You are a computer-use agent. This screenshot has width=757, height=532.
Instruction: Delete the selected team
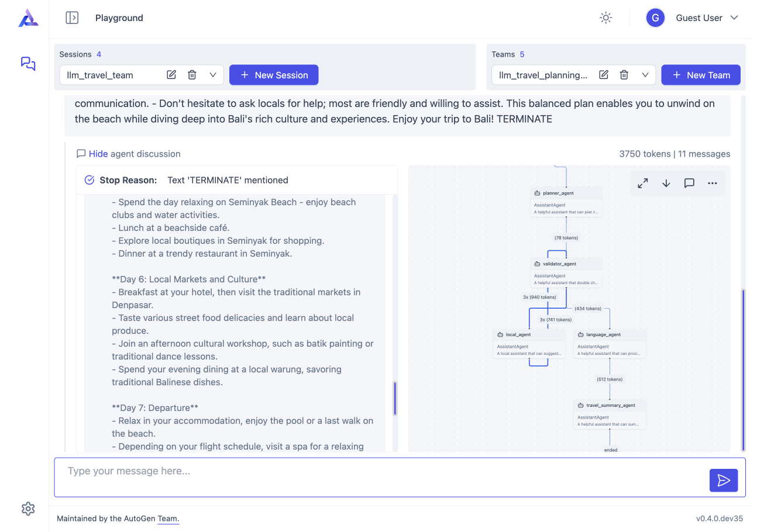coord(624,75)
